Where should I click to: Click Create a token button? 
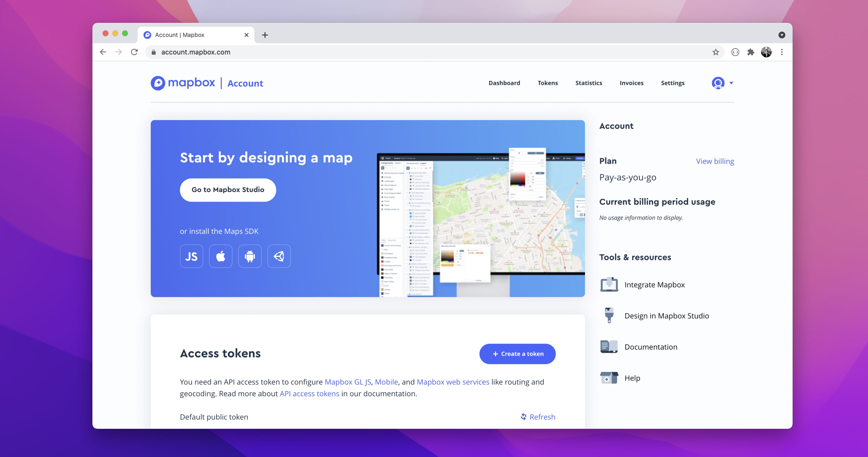tap(517, 354)
